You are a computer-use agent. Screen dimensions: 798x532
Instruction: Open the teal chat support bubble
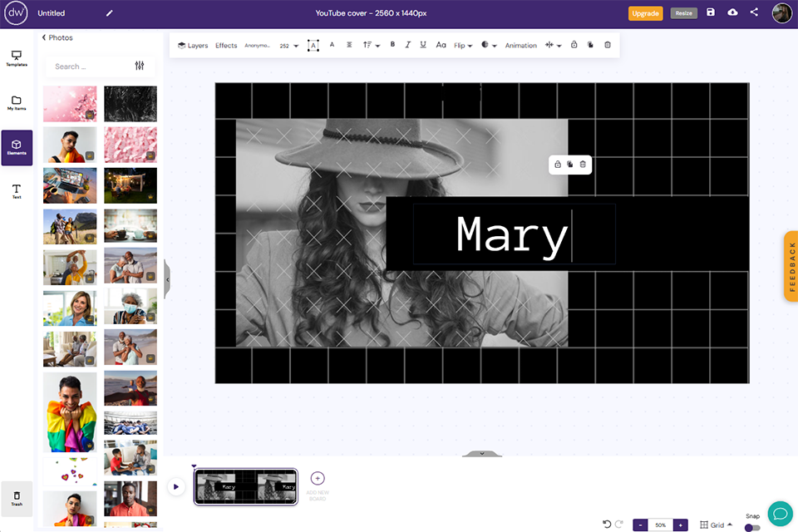click(x=781, y=514)
